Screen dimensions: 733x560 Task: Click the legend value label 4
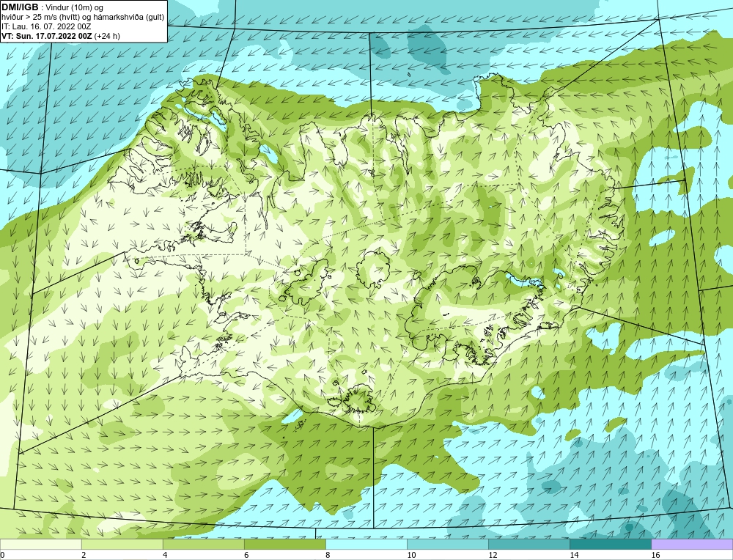pos(165,555)
